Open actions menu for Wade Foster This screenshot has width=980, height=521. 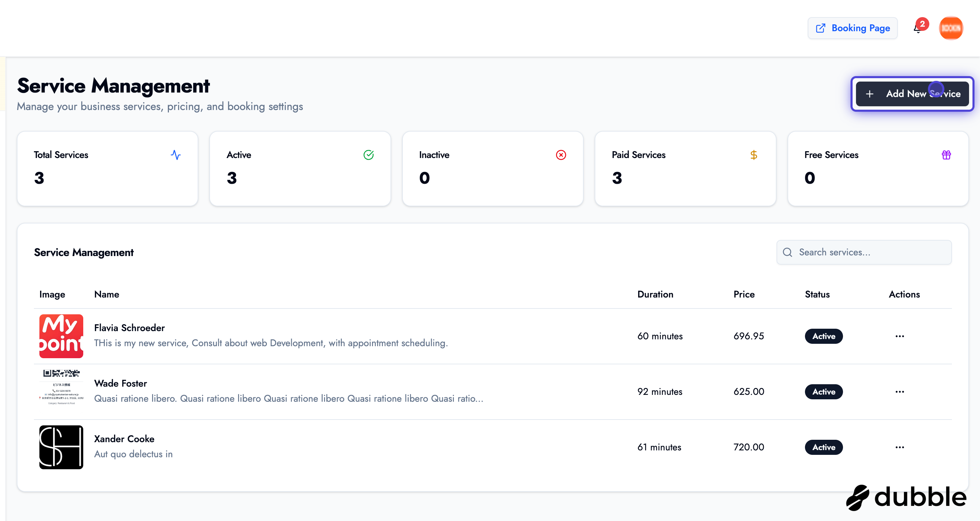(x=900, y=391)
